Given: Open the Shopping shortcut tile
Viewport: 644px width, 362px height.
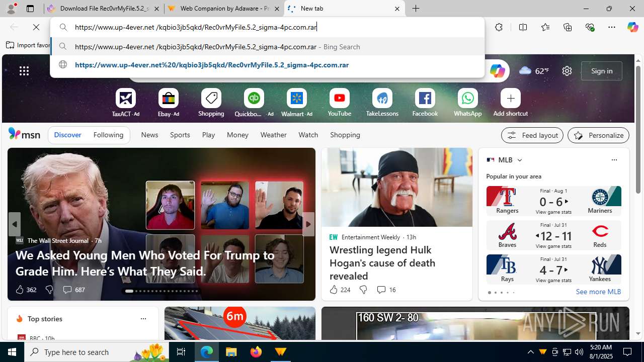Looking at the screenshot, I should tap(211, 103).
